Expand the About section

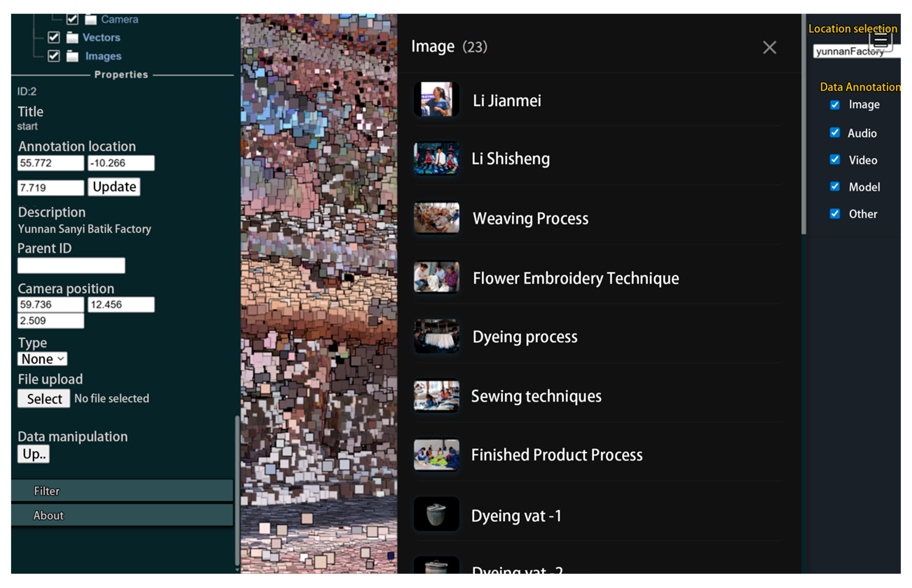click(x=122, y=515)
